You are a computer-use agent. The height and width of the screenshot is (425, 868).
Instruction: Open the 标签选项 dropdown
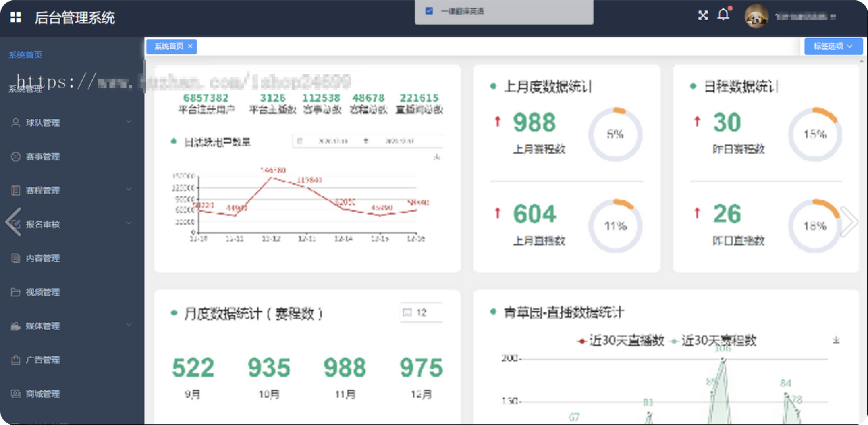pyautogui.click(x=833, y=46)
